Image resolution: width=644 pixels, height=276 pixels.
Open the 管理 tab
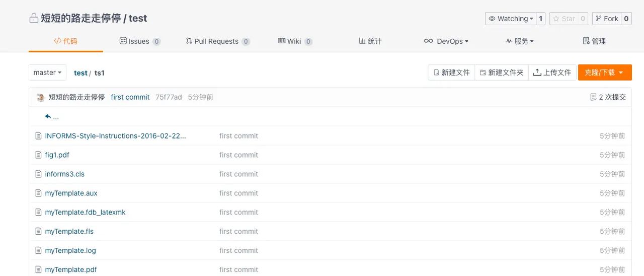tap(594, 41)
